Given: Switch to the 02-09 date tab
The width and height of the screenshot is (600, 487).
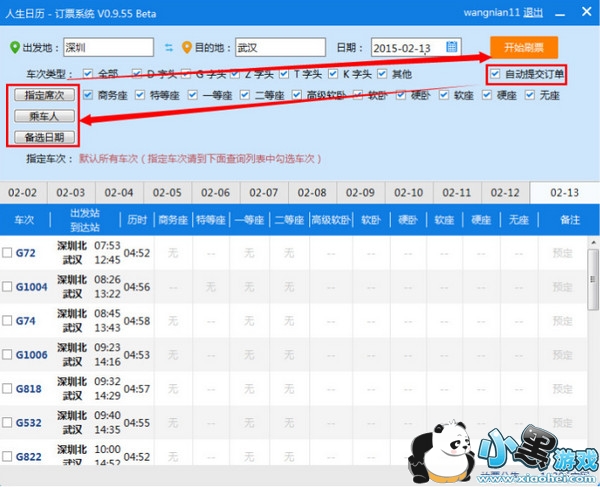Looking at the screenshot, I should (x=360, y=192).
